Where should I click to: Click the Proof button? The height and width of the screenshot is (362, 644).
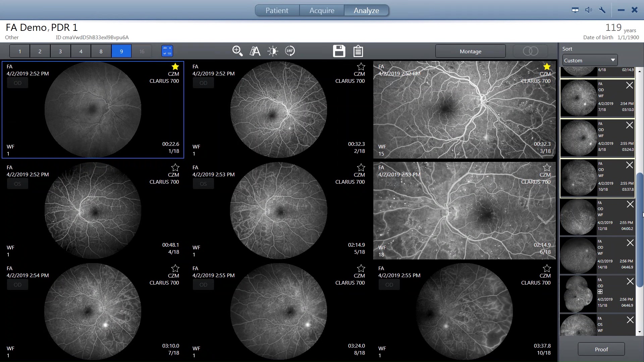601,349
